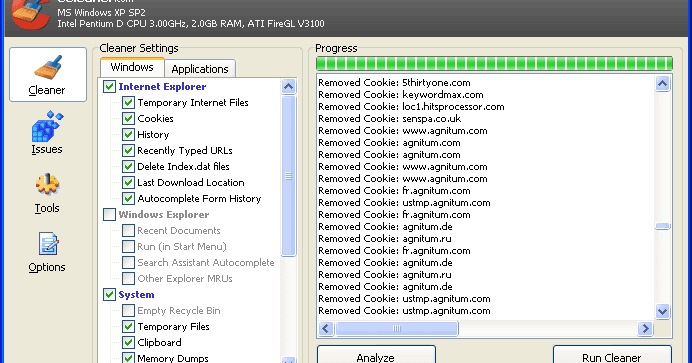The height and width of the screenshot is (363, 692).
Task: Toggle the Cookies checkbox
Action: pyautogui.click(x=128, y=119)
